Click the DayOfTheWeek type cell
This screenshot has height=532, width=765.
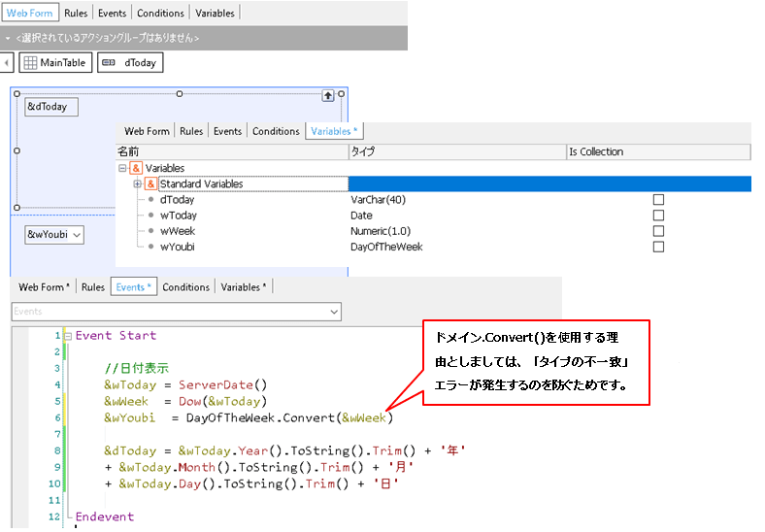(x=386, y=247)
